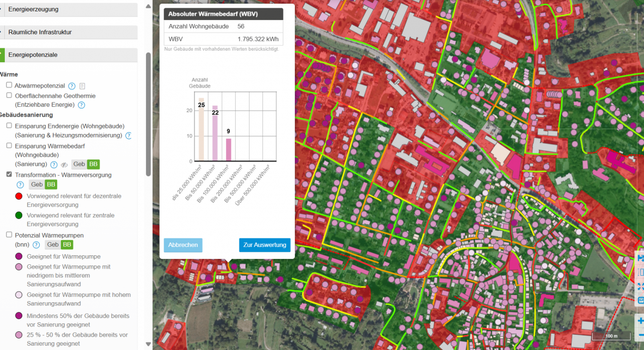644x350 pixels.
Task: Expand the Räumliche Infrastruktur section
Action: tap(69, 32)
